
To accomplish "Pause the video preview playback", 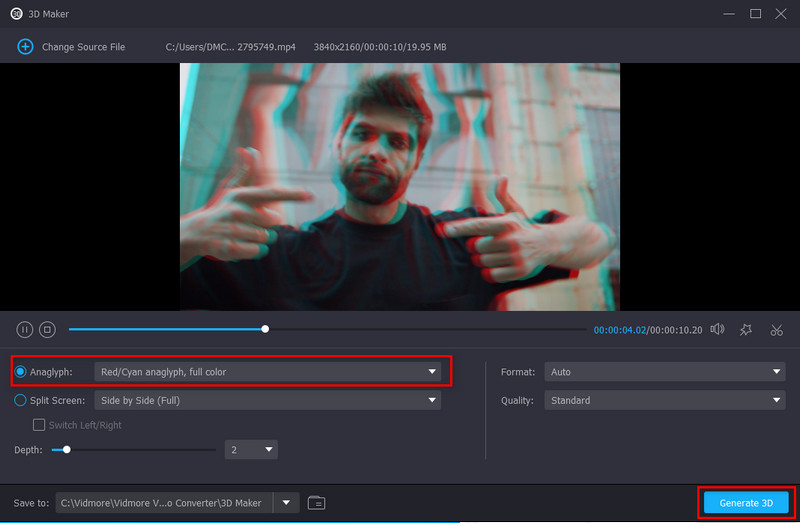I will pyautogui.click(x=25, y=329).
